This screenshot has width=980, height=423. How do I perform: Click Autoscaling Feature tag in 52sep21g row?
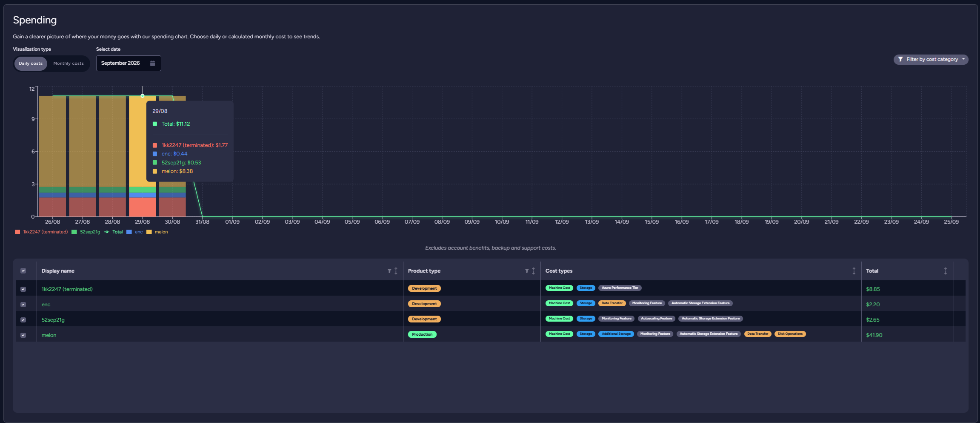pyautogui.click(x=656, y=319)
